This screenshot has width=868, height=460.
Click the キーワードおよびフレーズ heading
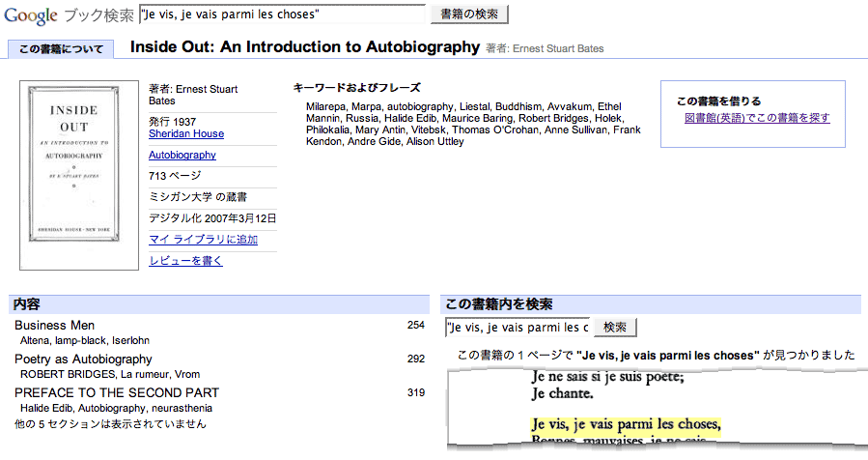click(x=356, y=88)
